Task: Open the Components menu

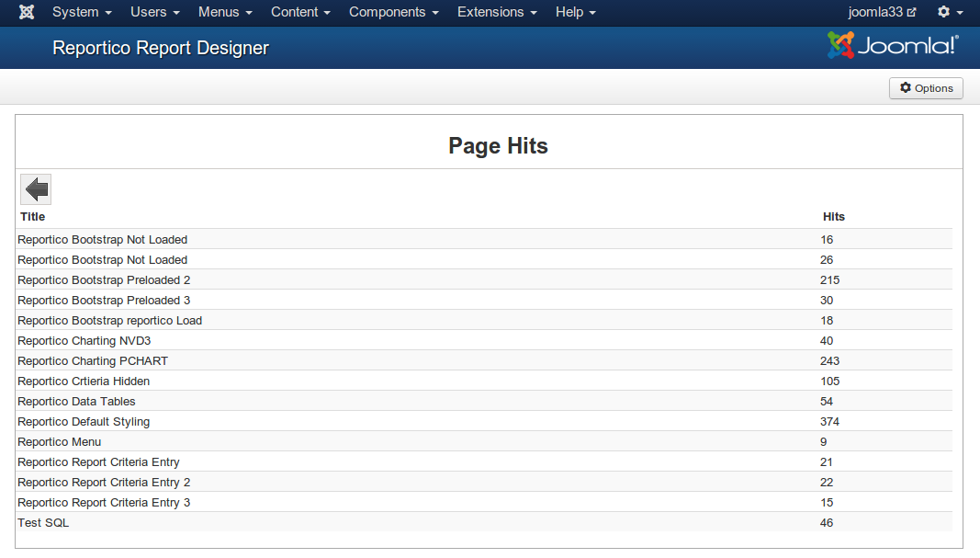Action: pos(394,12)
